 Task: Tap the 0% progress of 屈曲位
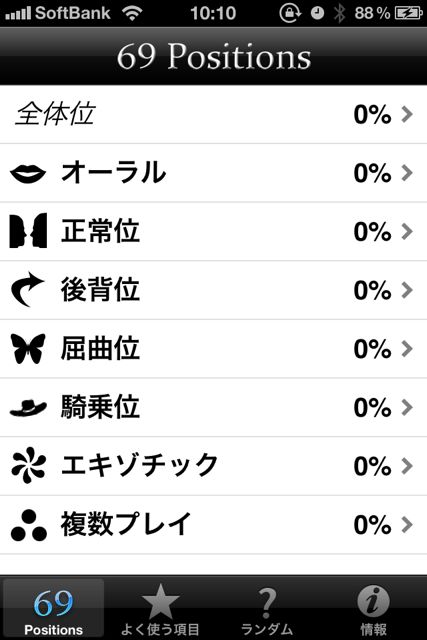[x=372, y=349]
